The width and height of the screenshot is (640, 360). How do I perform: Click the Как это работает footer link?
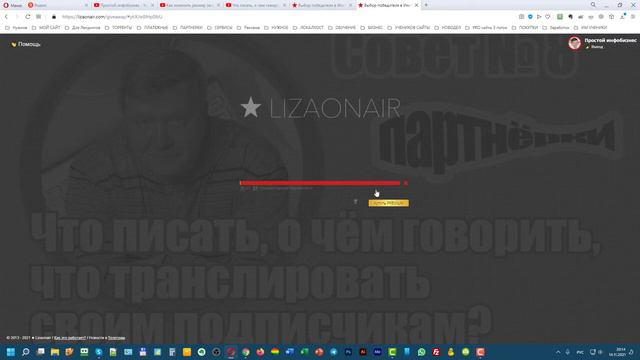(x=70, y=338)
